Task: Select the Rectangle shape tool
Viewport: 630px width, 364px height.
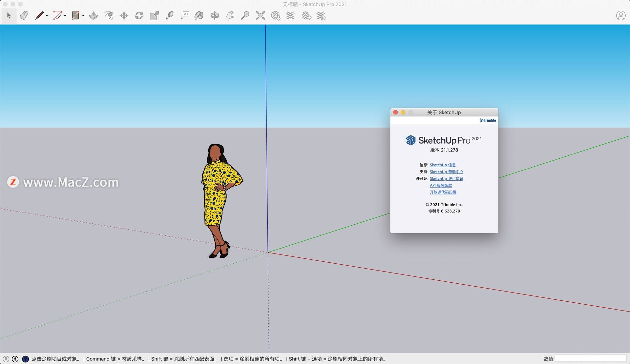Action: pos(75,15)
